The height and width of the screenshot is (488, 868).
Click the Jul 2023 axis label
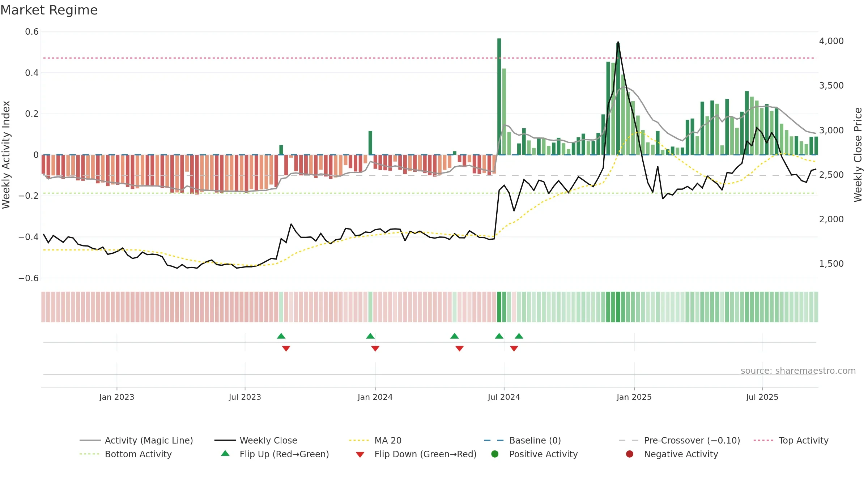click(245, 397)
